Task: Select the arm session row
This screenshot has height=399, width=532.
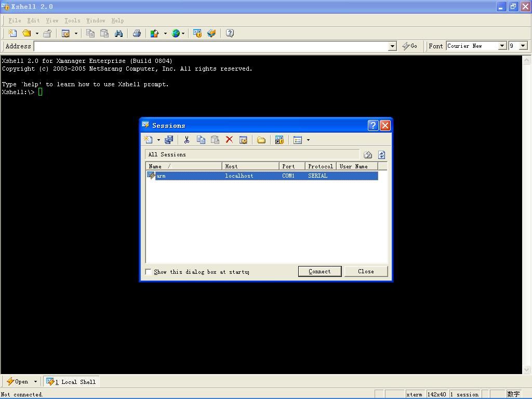Action: point(262,176)
